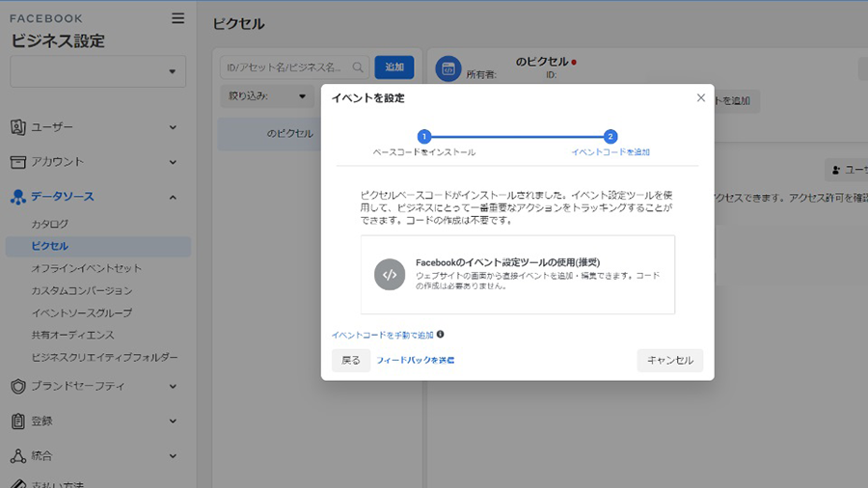This screenshot has width=868, height=488.
Task: Select 共有オーディエンス in the sidebar
Action: click(x=72, y=335)
